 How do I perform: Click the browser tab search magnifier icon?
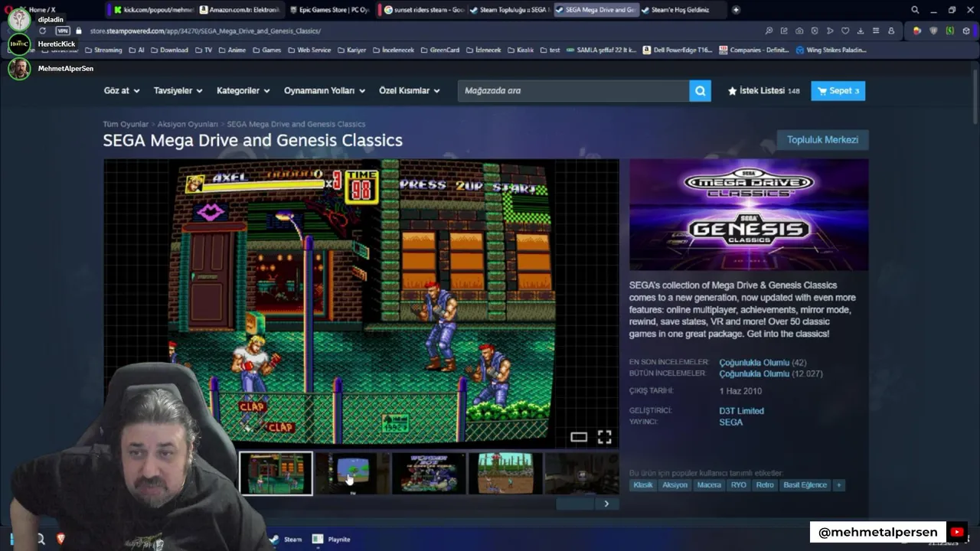coord(915,10)
